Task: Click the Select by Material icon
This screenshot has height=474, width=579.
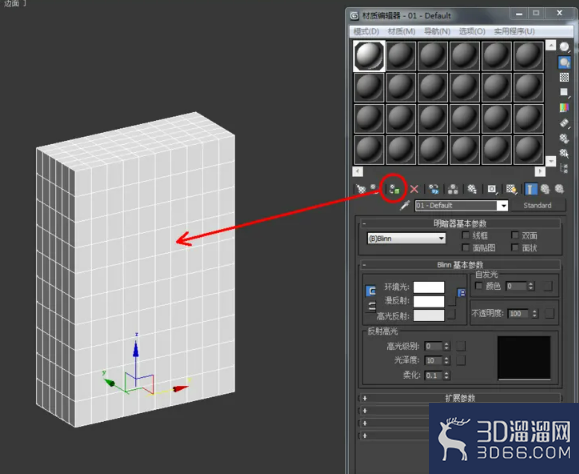Action: coord(564,153)
